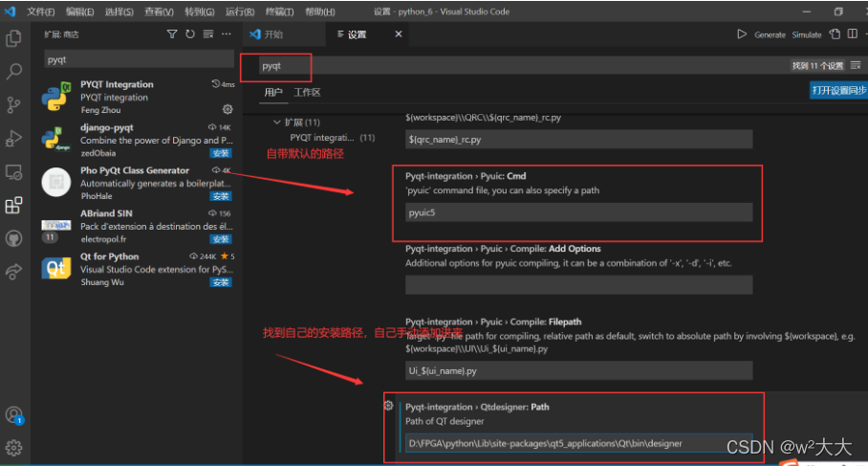868x466 pixels.
Task: Clear extensions search results icon
Action: [x=208, y=34]
